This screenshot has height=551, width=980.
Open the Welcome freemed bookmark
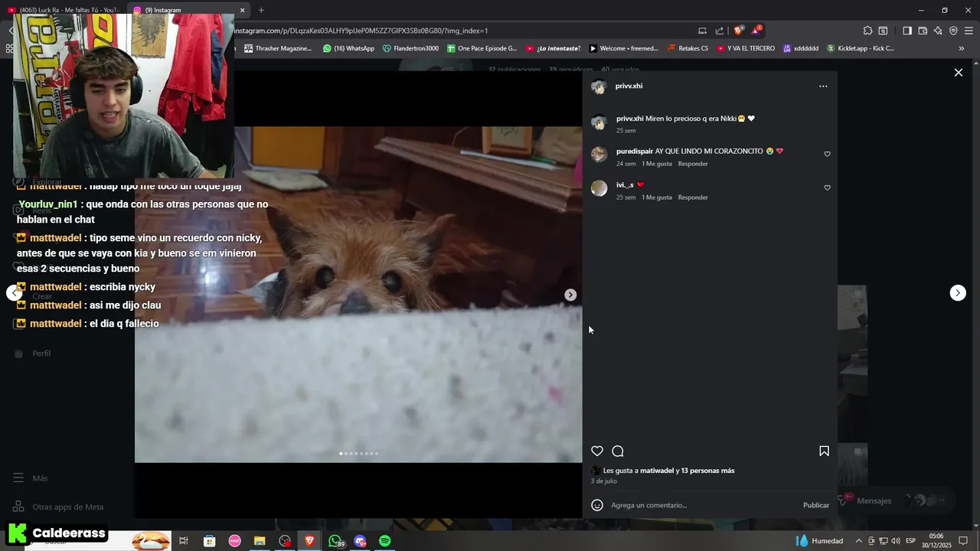[623, 48]
